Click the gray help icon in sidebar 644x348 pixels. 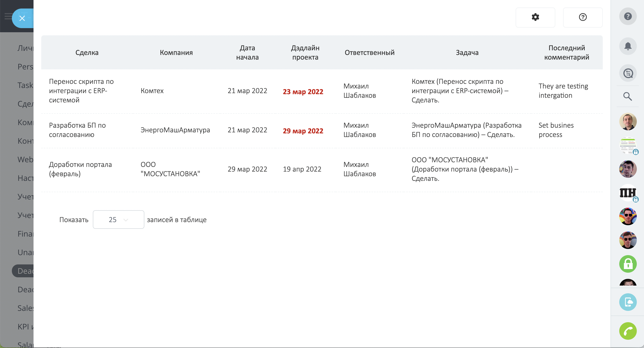[x=628, y=17]
